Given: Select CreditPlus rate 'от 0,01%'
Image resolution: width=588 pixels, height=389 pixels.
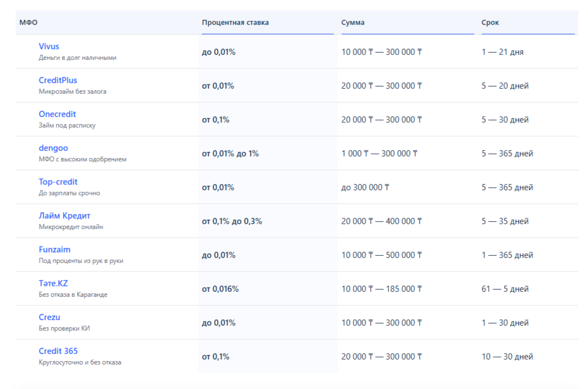Looking at the screenshot, I should coord(218,86).
